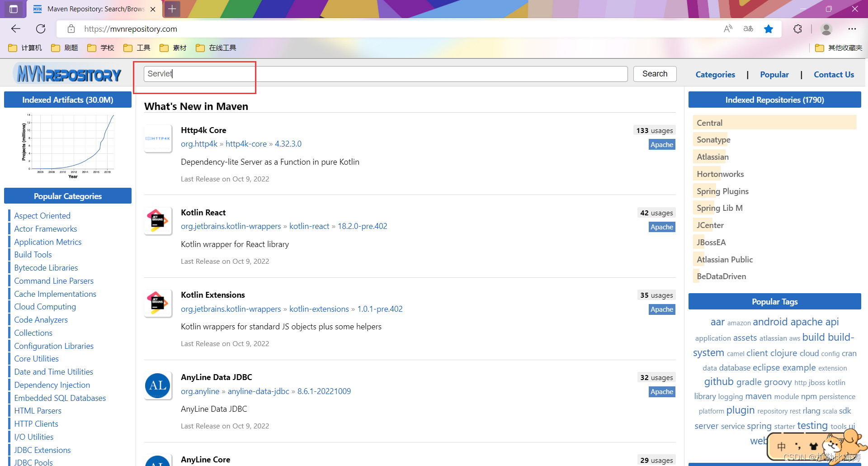Open version 4.32.3.0 link
The height and width of the screenshot is (466, 868).
[x=288, y=144]
